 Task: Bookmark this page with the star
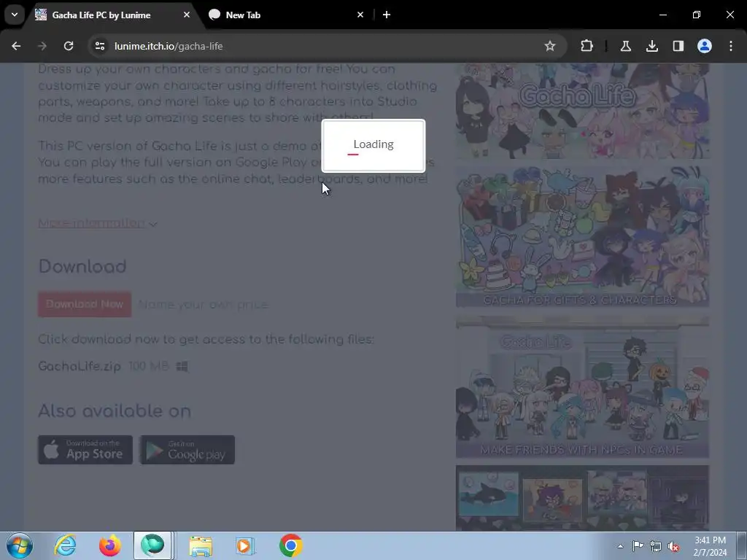[x=550, y=46]
